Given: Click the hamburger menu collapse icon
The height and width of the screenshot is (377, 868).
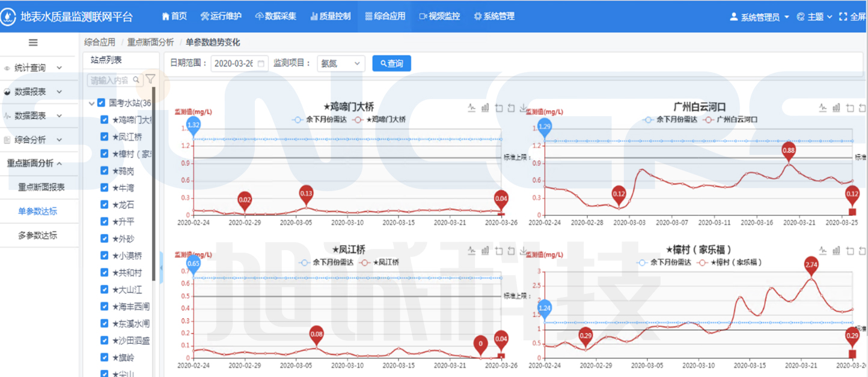Looking at the screenshot, I should [x=33, y=43].
